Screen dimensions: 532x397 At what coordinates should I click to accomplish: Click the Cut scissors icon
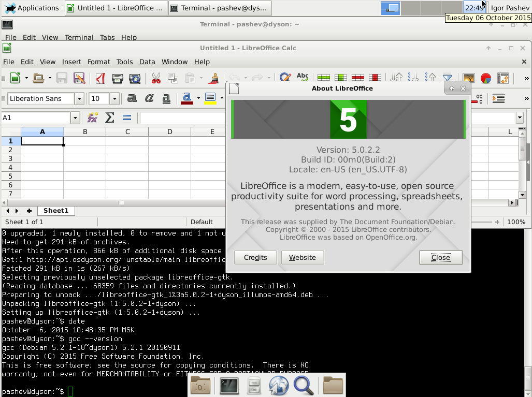(156, 78)
